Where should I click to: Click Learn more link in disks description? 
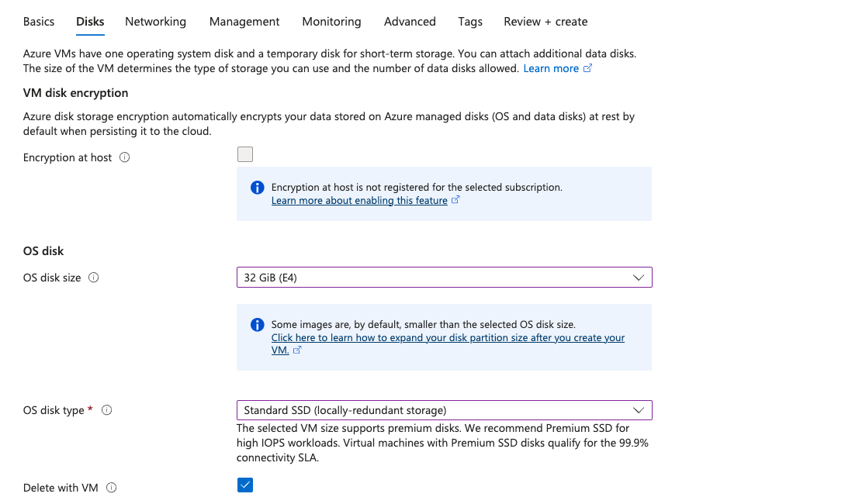click(x=551, y=69)
